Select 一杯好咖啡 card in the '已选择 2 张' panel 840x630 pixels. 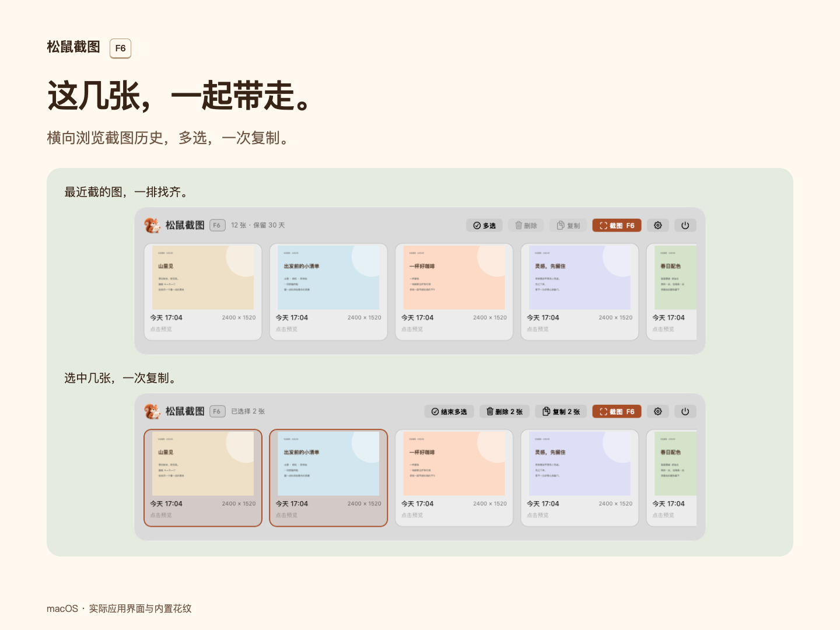click(x=454, y=478)
